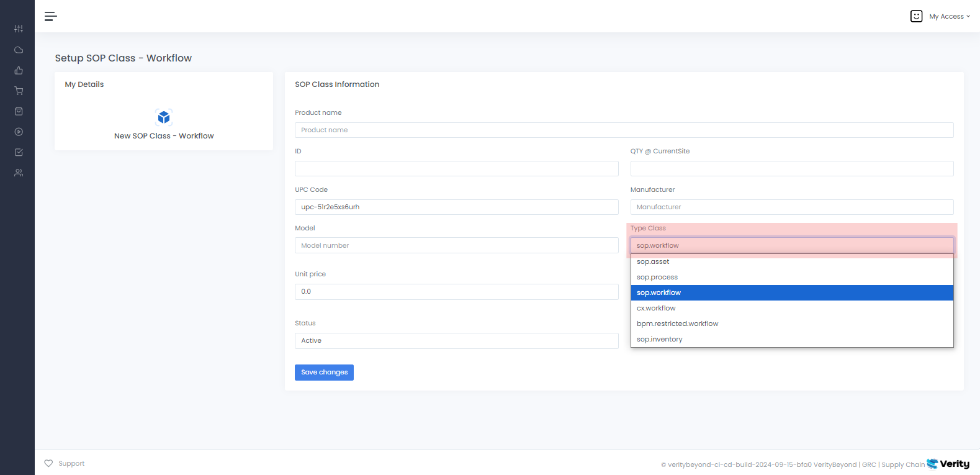
Task: Click the users icon in the sidebar
Action: coord(19,173)
